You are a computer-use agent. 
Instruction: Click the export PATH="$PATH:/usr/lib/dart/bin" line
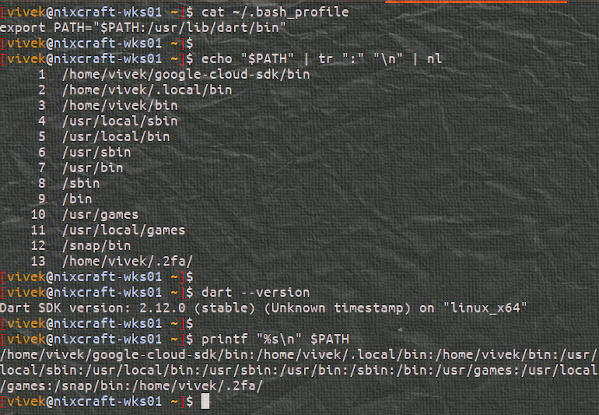(x=143, y=28)
